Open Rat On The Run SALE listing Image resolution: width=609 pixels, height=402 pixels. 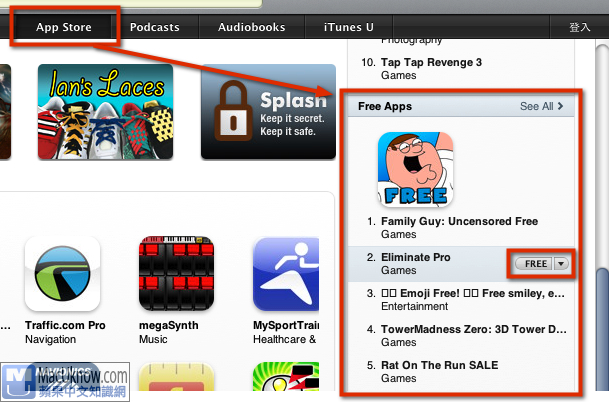[439, 365]
